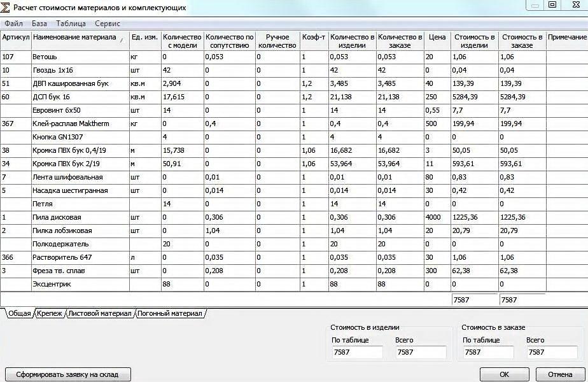Click the sigma application icon in title bar
588x382 pixels.
pyautogui.click(x=5, y=7)
